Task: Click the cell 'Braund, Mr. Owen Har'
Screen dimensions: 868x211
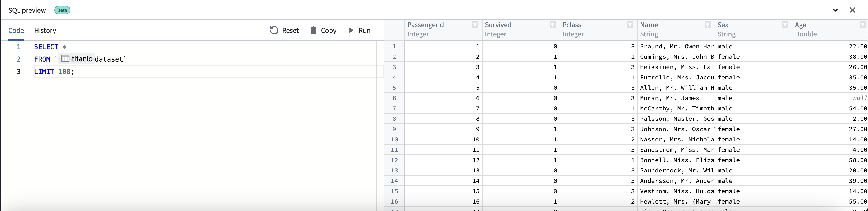Action: pyautogui.click(x=676, y=46)
